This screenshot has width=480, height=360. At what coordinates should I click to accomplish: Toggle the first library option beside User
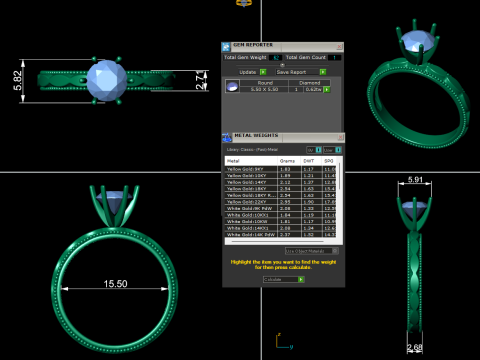(x=314, y=150)
